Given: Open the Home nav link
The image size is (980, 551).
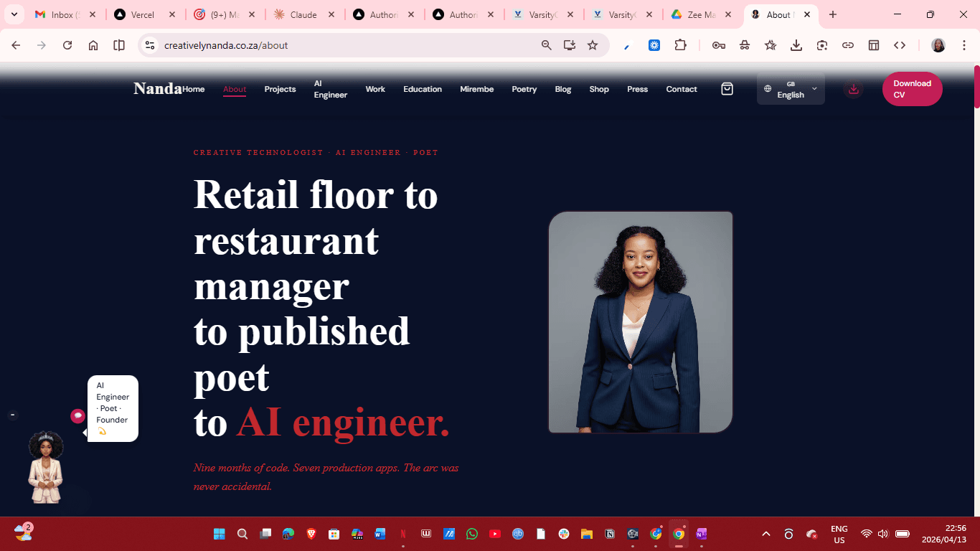Looking at the screenshot, I should [x=193, y=89].
